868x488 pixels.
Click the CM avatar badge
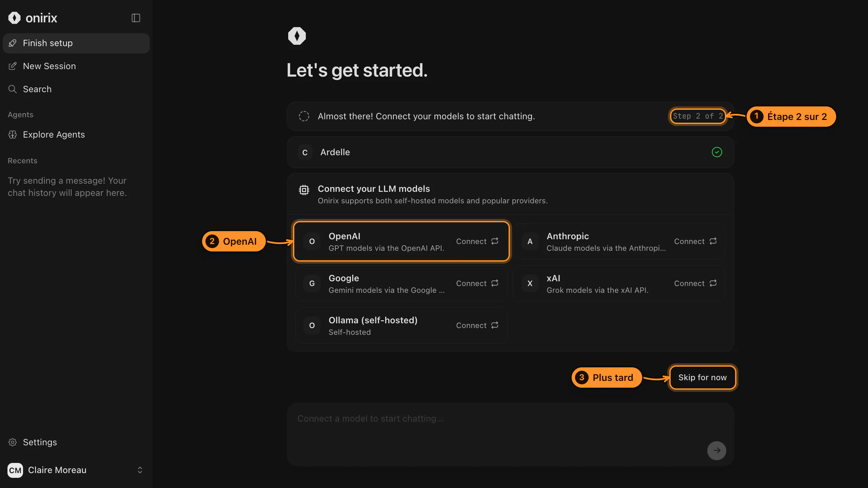coord(15,470)
